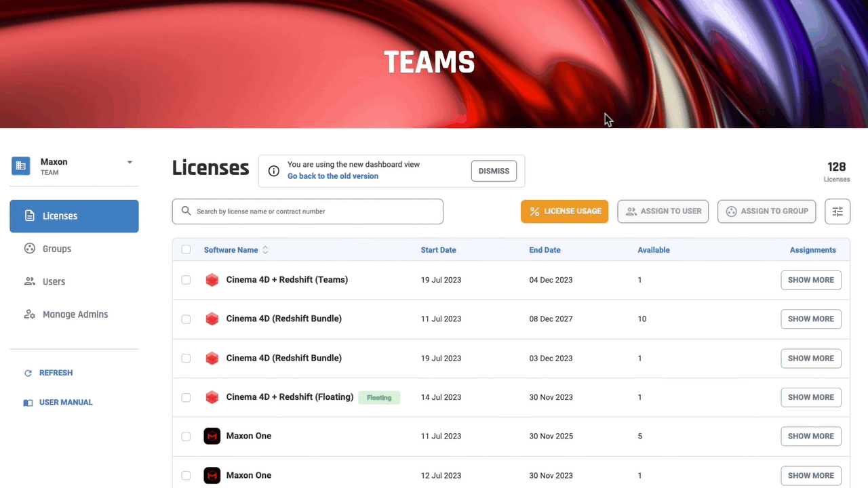The image size is (868, 488).
Task: Click Maxon One icon for row with 5 available
Action: click(x=212, y=436)
